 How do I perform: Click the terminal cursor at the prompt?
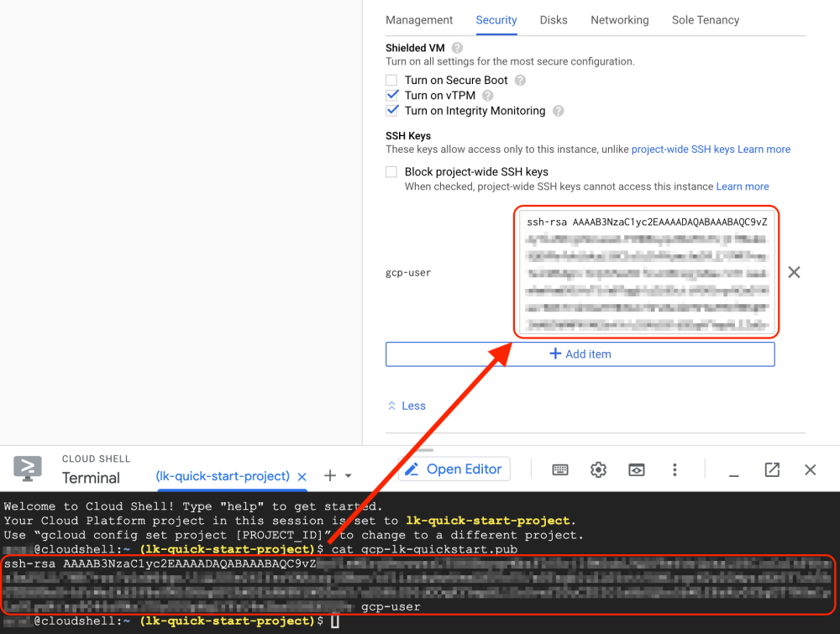[335, 621]
